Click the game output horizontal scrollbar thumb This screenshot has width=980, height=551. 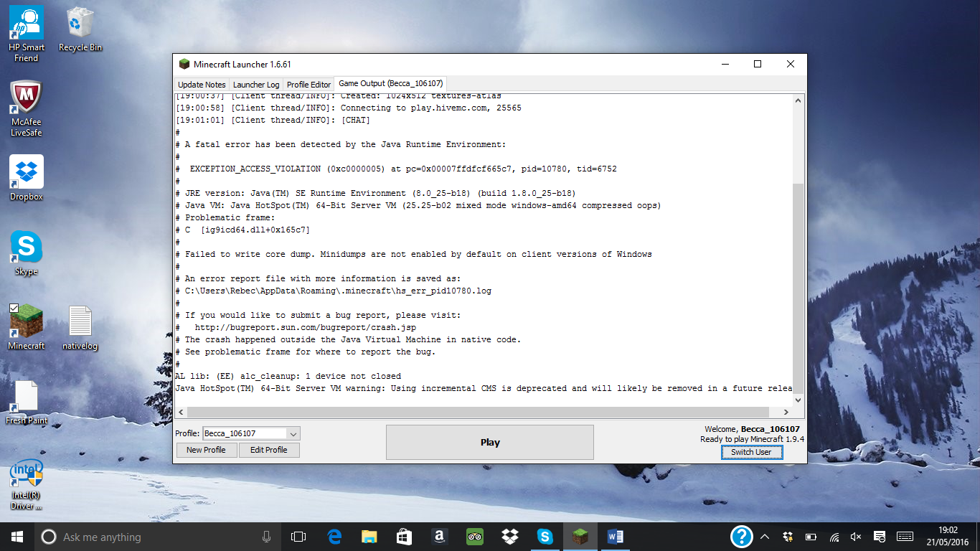coord(479,412)
